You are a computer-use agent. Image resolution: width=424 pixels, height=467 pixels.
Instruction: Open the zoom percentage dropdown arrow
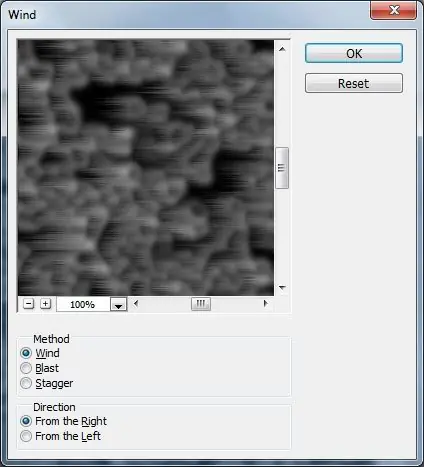(118, 304)
